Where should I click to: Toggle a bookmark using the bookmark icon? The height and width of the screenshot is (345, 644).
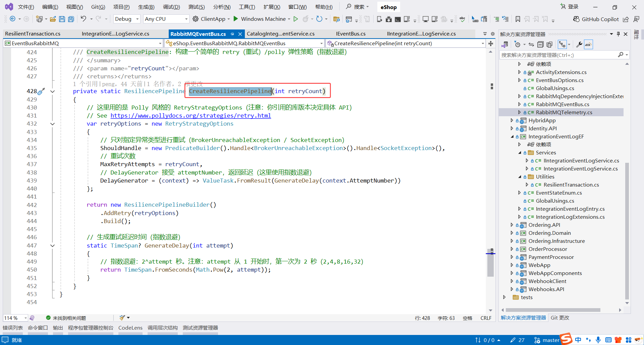(517, 19)
